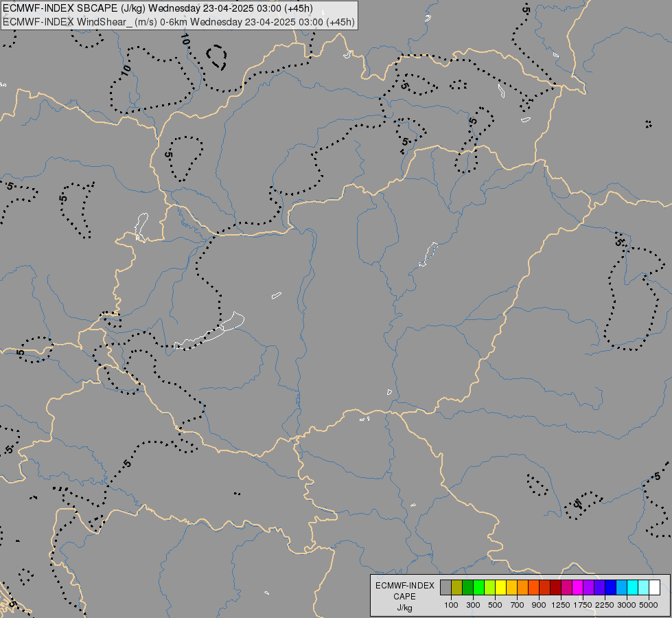Click the legend value 1750

(x=583, y=605)
